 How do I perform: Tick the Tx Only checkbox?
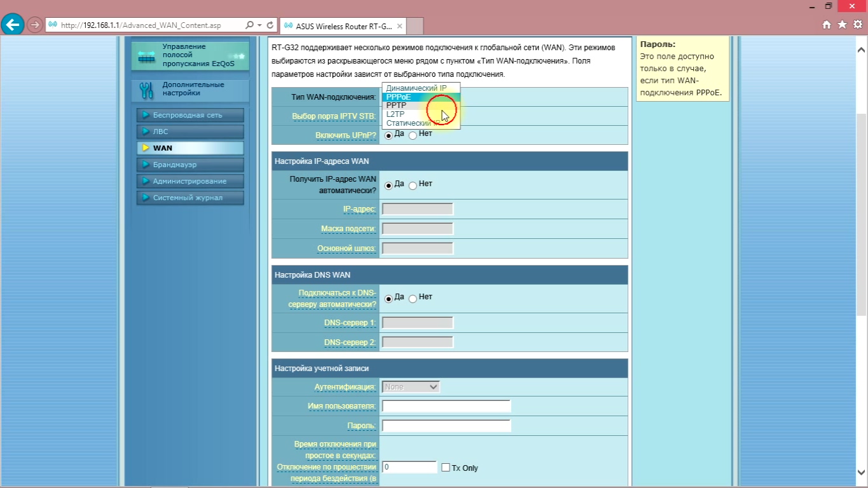point(446,468)
